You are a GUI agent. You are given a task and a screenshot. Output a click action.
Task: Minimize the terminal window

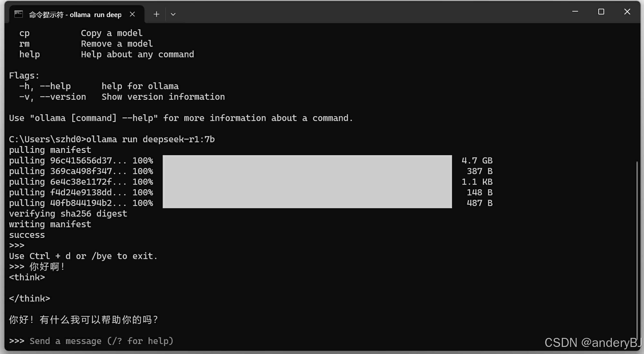tap(575, 12)
